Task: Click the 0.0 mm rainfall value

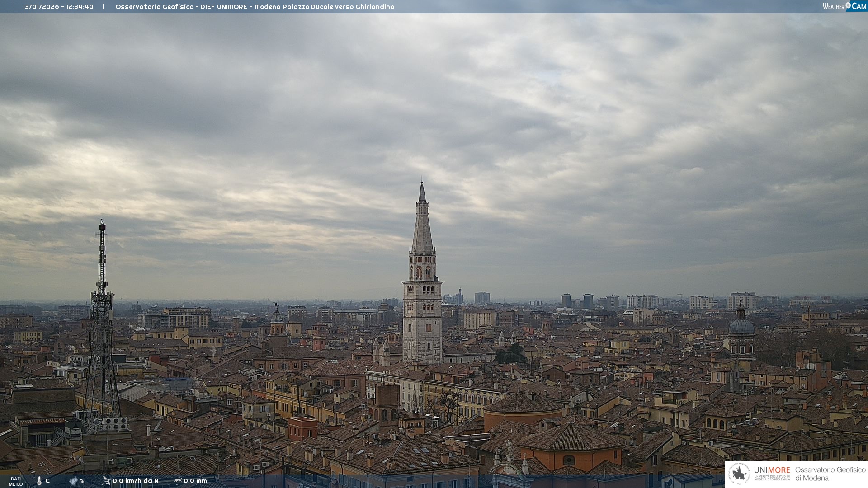Action: (195, 481)
